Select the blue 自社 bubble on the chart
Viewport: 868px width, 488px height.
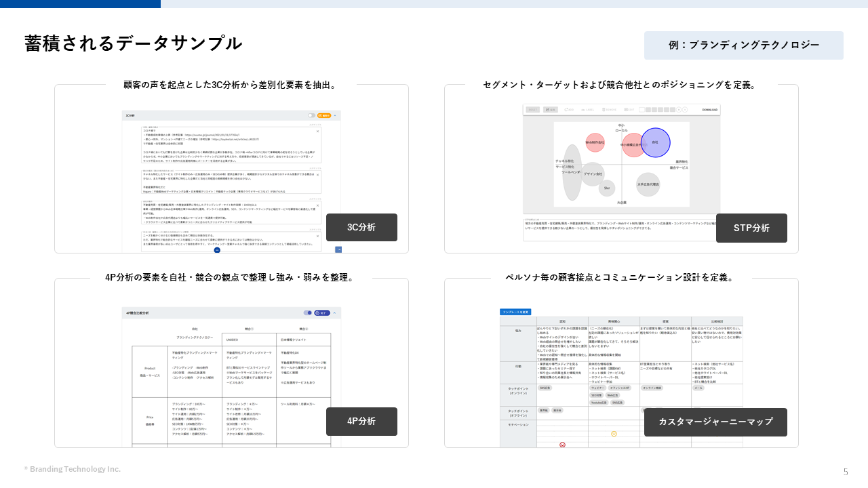(x=655, y=142)
